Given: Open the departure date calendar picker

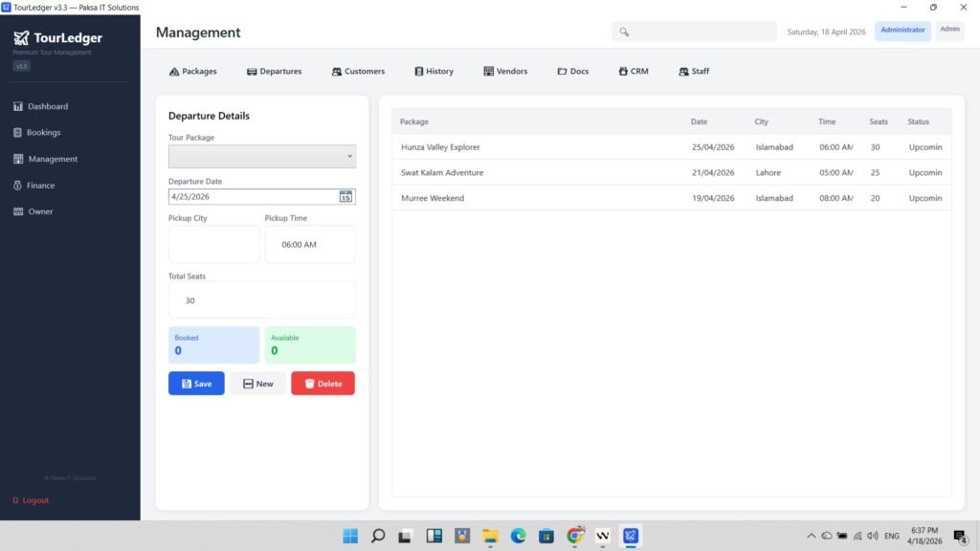Looking at the screenshot, I should (345, 197).
